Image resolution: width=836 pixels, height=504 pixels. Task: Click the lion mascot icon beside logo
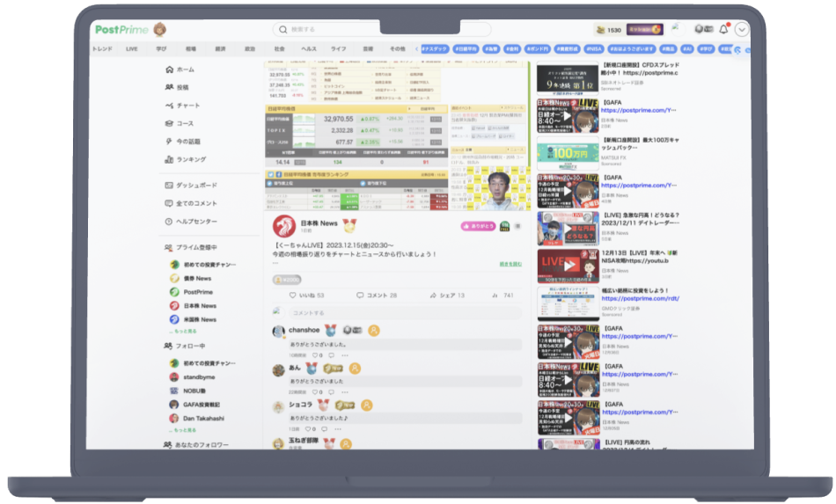159,29
